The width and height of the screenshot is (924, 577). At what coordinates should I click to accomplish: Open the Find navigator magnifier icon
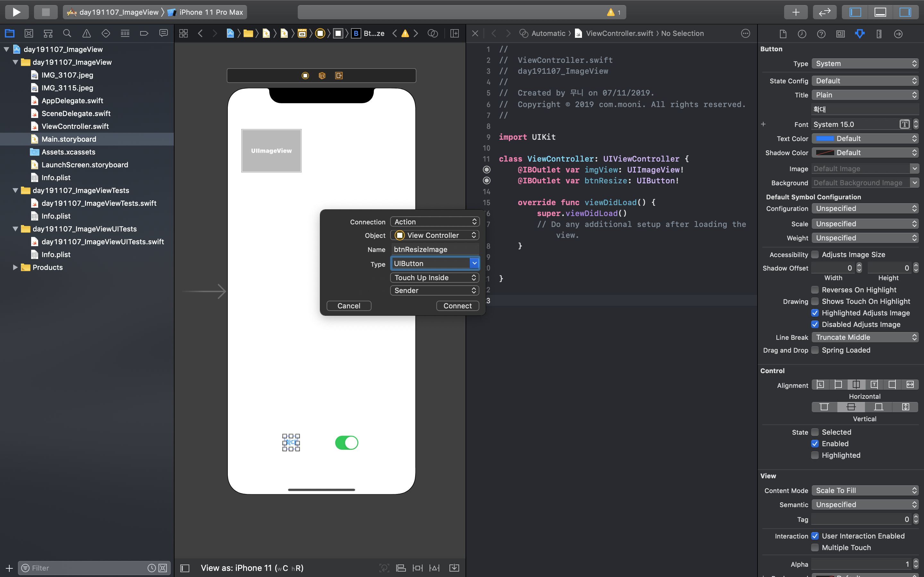67,34
